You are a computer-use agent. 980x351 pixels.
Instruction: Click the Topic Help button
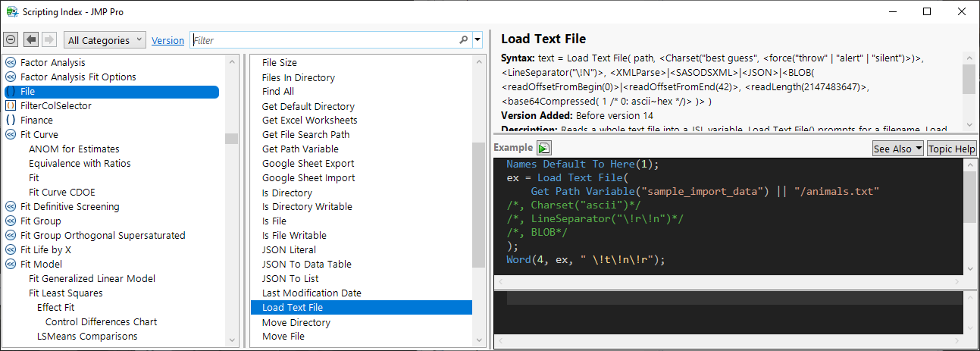pos(951,149)
